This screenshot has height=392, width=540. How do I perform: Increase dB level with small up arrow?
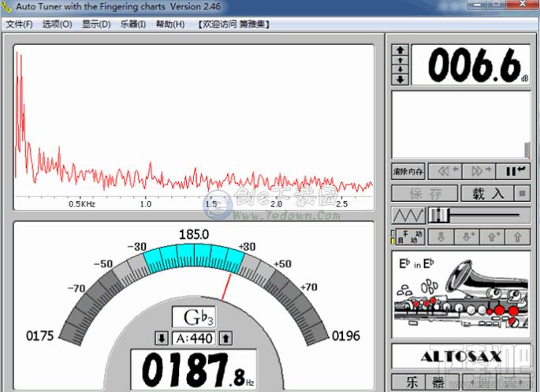click(x=400, y=60)
